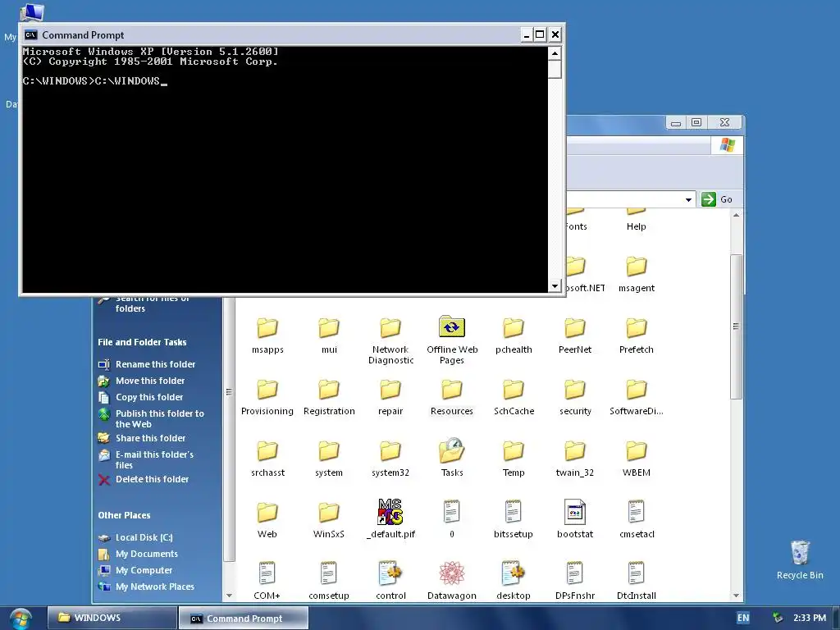The height and width of the screenshot is (630, 840).
Task: Select the Registration folder
Action: [x=329, y=397]
